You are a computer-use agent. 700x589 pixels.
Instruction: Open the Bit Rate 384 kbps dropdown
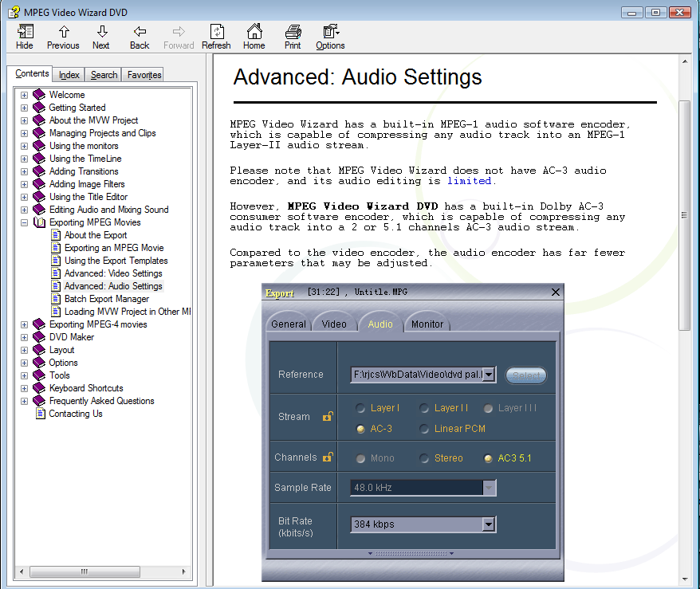[489, 524]
